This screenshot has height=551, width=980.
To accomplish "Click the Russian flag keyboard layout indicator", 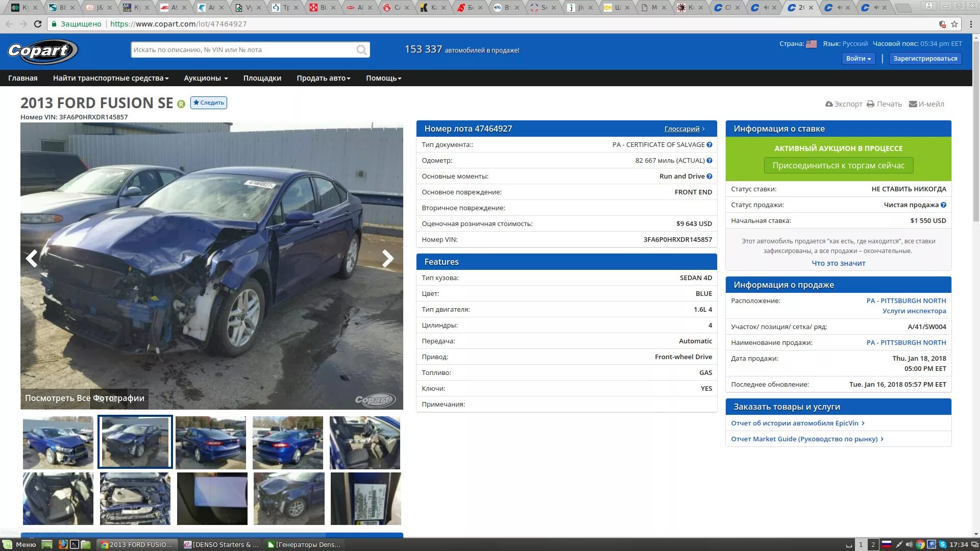I will click(x=887, y=545).
